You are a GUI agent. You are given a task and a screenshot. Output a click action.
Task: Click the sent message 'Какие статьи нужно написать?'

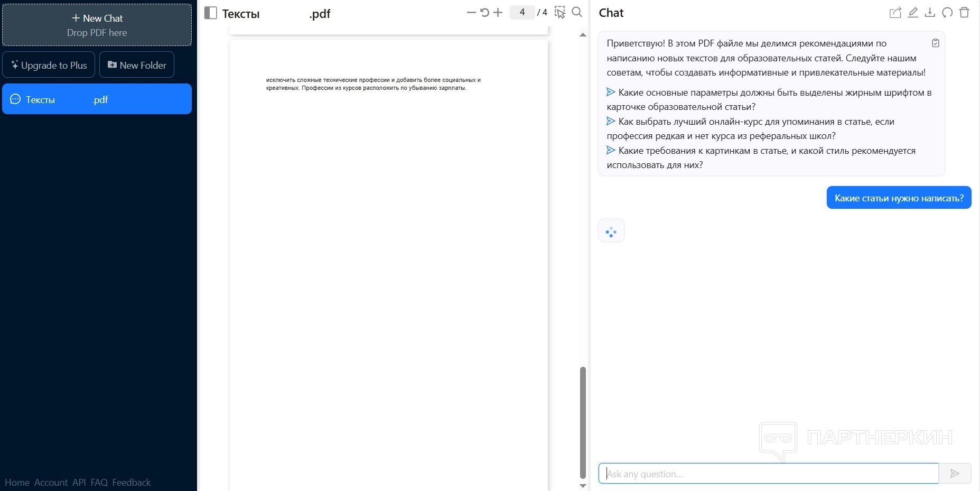pyautogui.click(x=899, y=198)
